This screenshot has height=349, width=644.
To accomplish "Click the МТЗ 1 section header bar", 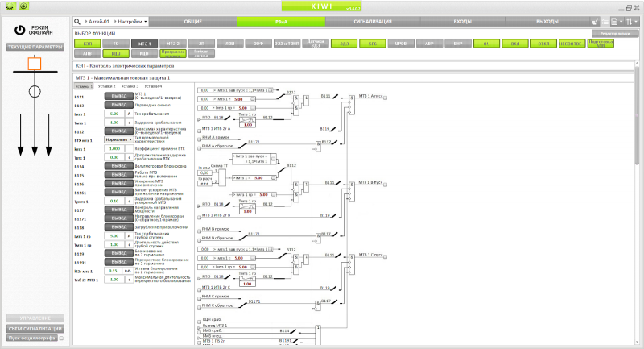I will click(353, 77).
